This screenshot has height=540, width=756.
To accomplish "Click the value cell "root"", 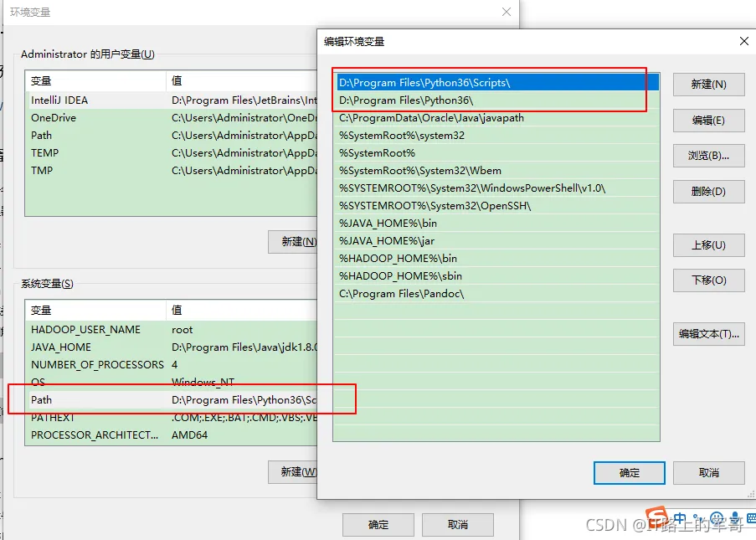I will (183, 330).
